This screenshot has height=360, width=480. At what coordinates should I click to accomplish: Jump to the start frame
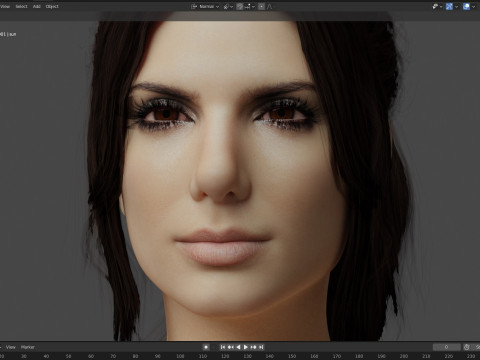pos(223,347)
